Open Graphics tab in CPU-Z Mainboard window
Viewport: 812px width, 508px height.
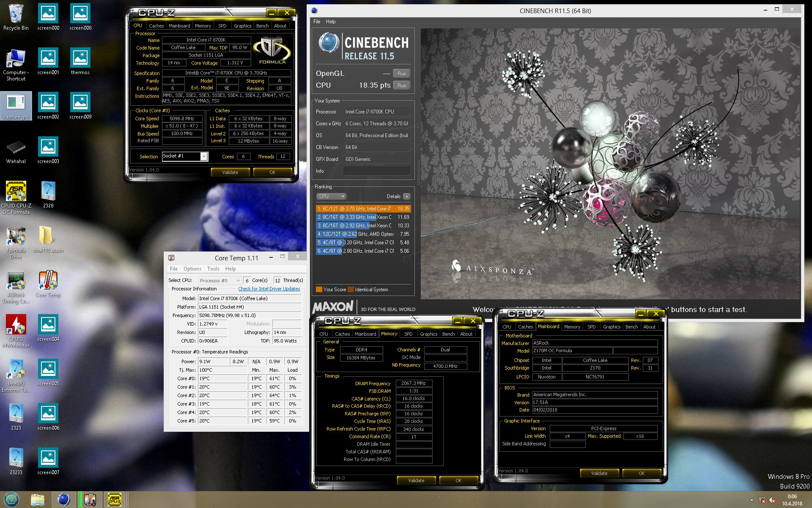tap(612, 327)
